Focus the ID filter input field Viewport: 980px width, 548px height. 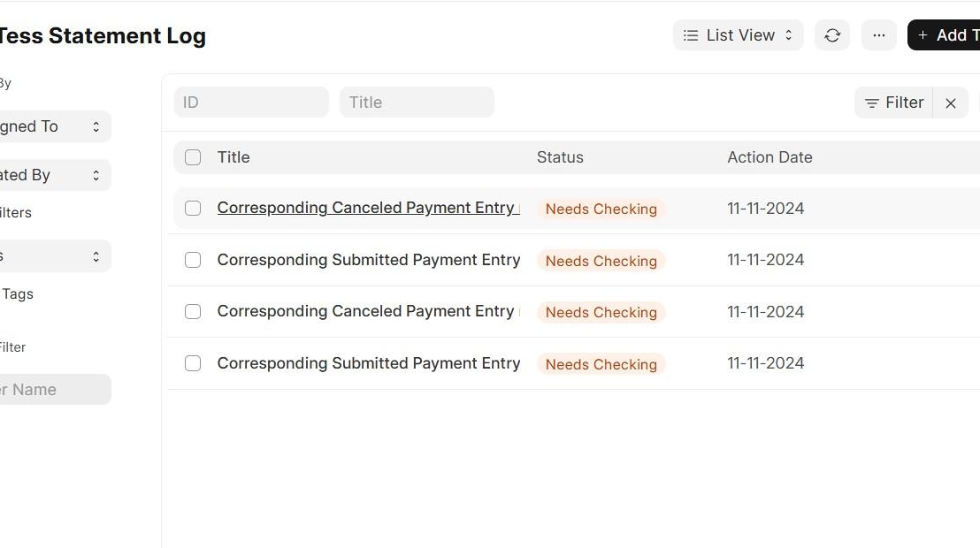[251, 103]
